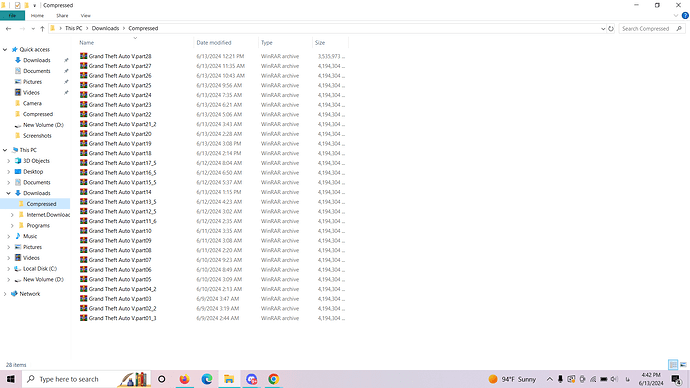Open the Task View circle icon
The height and width of the screenshot is (388, 690).
point(161,379)
